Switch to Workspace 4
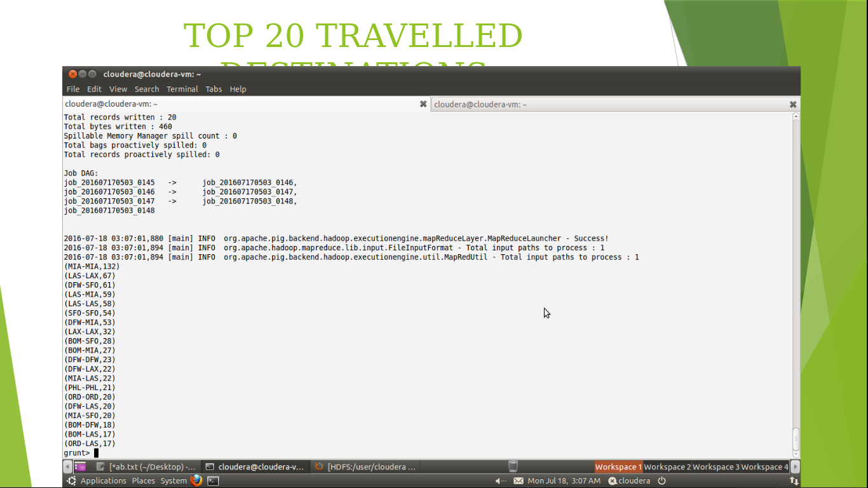 (x=764, y=467)
